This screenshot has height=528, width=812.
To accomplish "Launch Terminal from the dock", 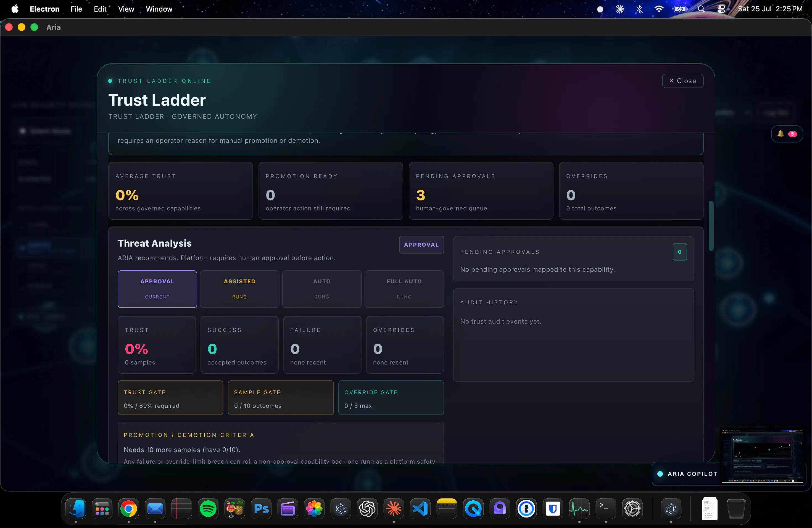I will [606, 509].
